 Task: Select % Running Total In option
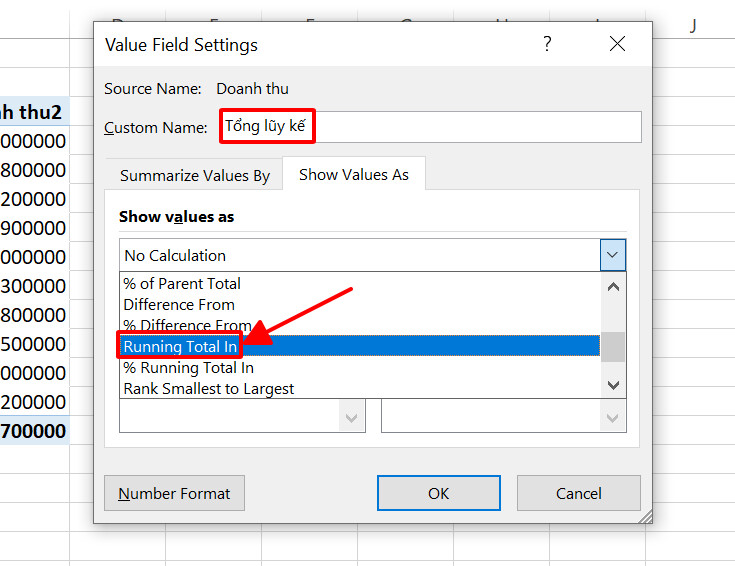point(360,368)
